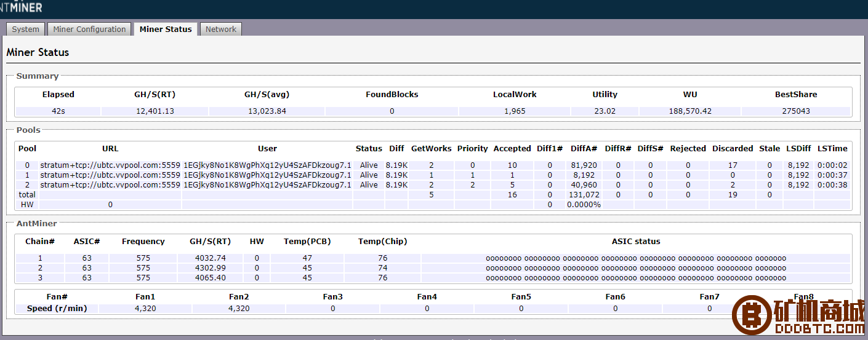Select pool 1 stratum URL
The width and height of the screenshot is (868, 340).
click(x=110, y=175)
